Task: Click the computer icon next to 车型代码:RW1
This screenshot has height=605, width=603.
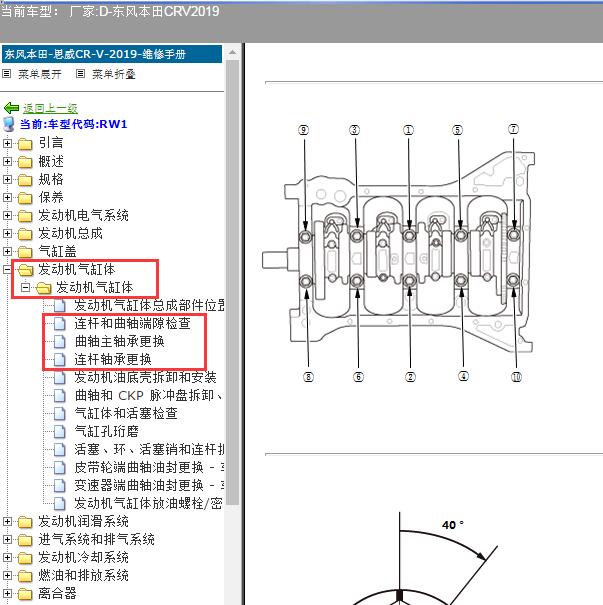Action: (8, 124)
